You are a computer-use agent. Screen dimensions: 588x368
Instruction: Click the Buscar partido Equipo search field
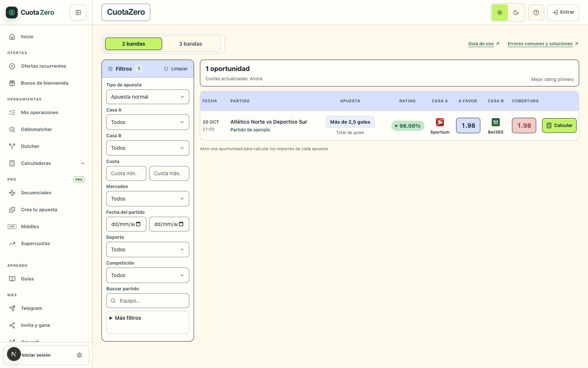[148, 301]
